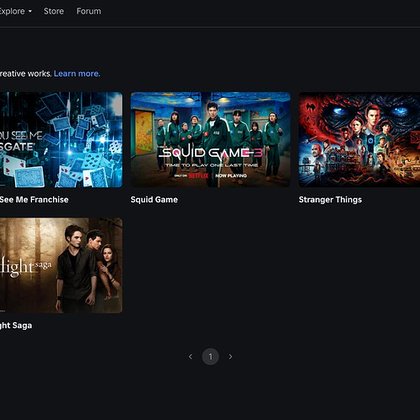
Task: Go to the Store page
Action: [x=54, y=11]
